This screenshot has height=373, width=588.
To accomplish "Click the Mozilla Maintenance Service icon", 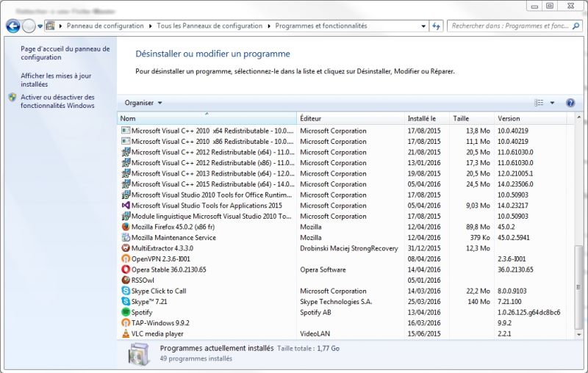I will click(x=126, y=237).
